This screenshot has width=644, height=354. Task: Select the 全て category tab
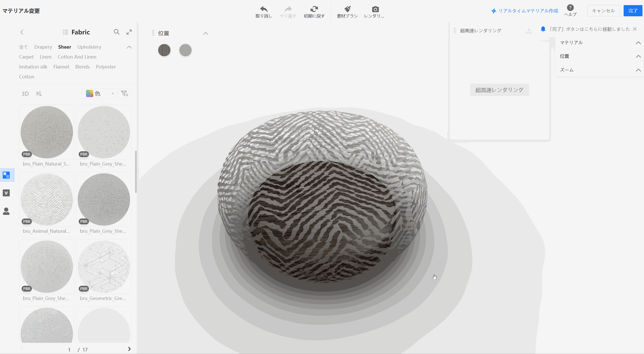click(23, 47)
